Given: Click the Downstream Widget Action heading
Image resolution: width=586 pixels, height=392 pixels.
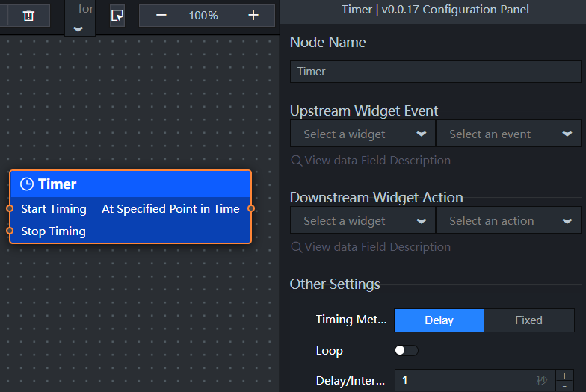Looking at the screenshot, I should point(377,197).
